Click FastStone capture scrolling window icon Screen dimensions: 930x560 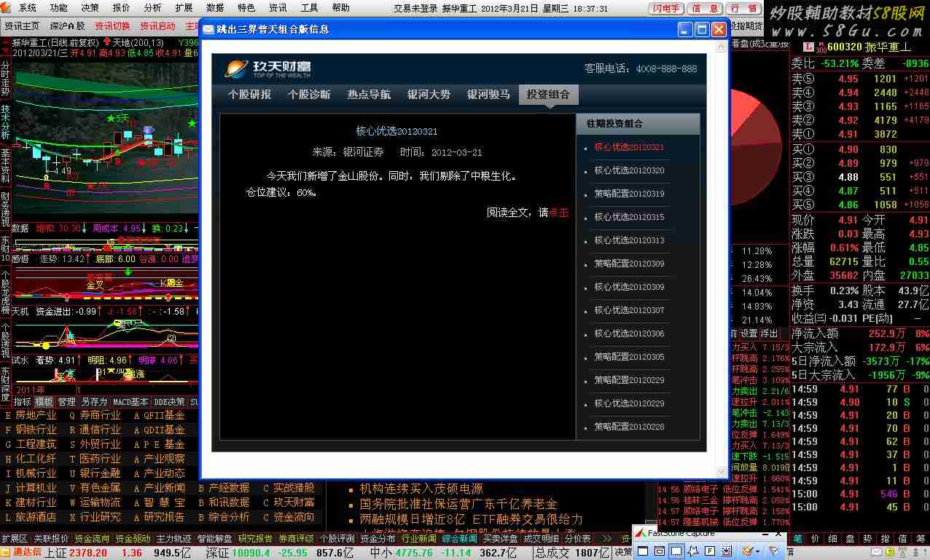727,552
